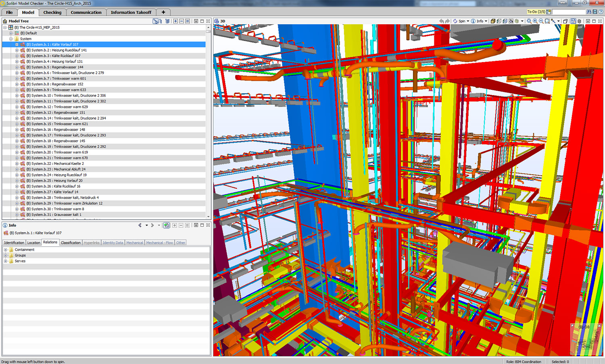
Task: Open the Spin navigation mode dropdown
Action: click(x=468, y=21)
